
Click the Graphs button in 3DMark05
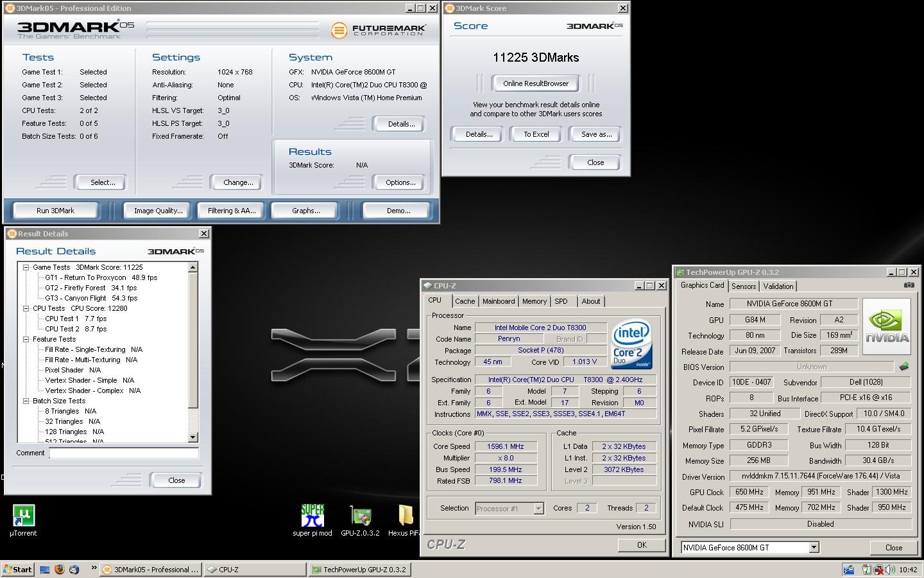pos(306,211)
